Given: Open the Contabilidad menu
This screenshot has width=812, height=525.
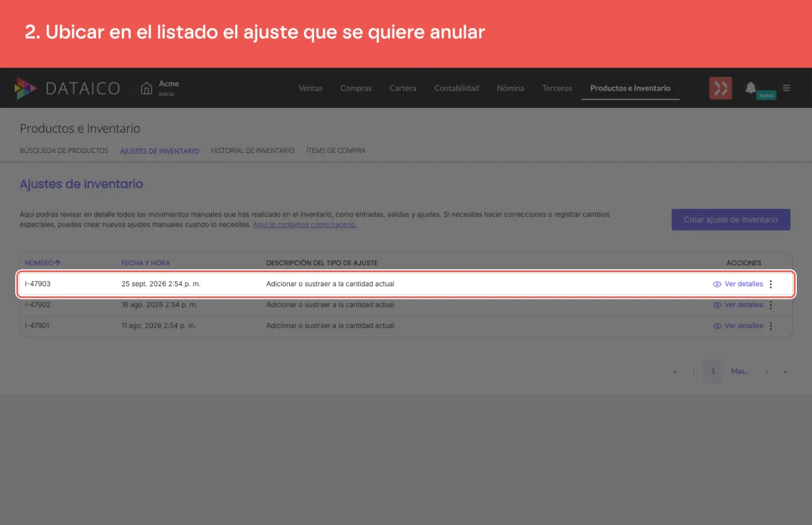Looking at the screenshot, I should coord(456,88).
